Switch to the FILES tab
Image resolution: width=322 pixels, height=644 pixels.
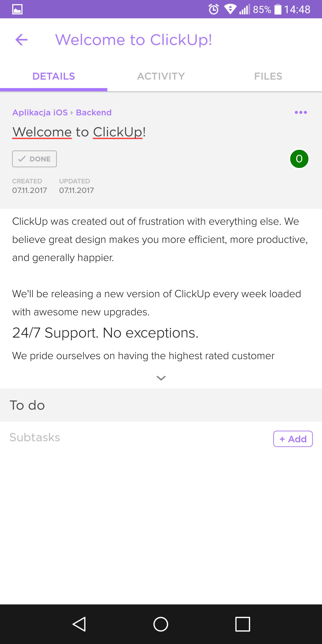coord(268,76)
